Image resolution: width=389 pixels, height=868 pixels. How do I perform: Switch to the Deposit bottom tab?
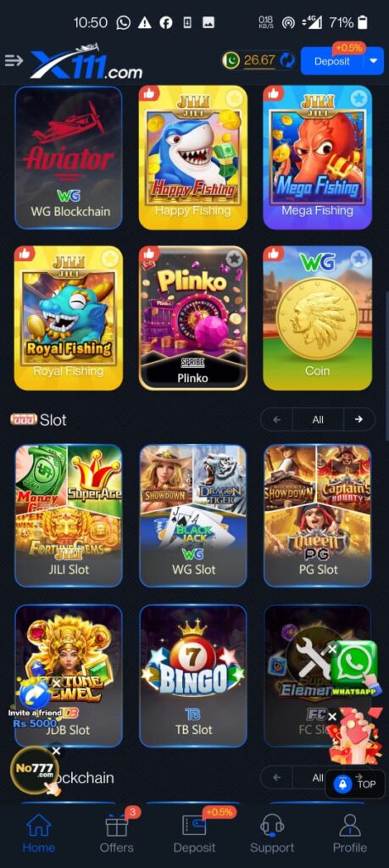pyautogui.click(x=194, y=833)
